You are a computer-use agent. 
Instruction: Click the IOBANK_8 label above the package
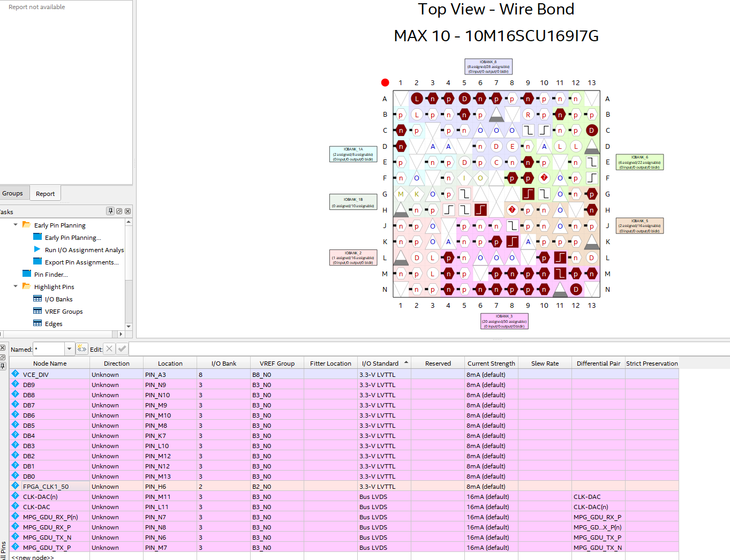pos(488,66)
